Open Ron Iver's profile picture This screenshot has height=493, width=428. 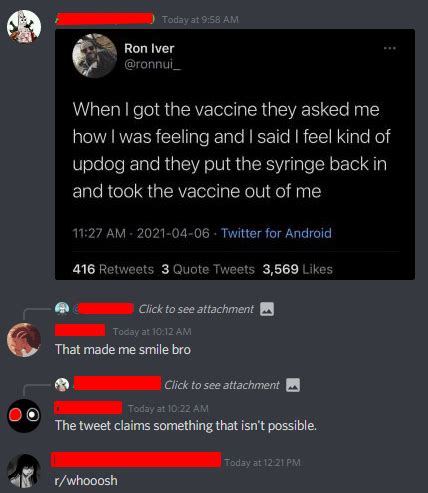click(x=95, y=56)
